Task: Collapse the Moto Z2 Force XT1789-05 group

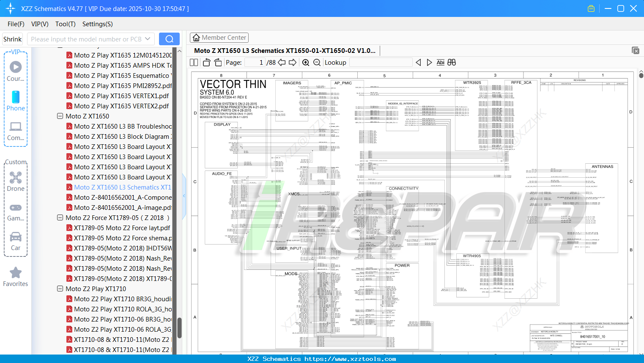Action: pos(60,217)
